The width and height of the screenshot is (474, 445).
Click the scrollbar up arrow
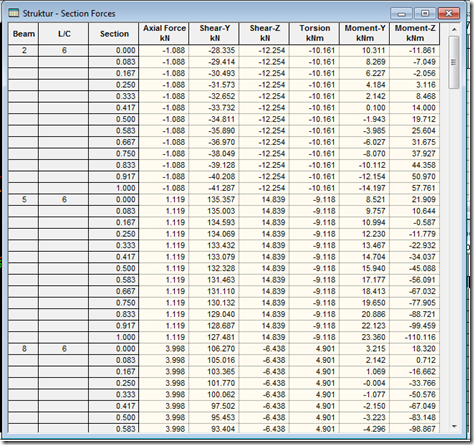coord(454,29)
